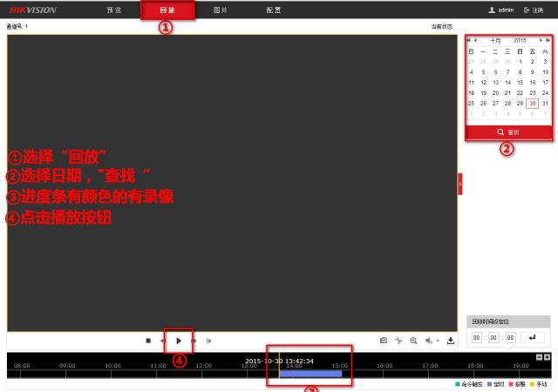Start video clipping with scissors icon
The image size is (558, 392).
click(398, 341)
